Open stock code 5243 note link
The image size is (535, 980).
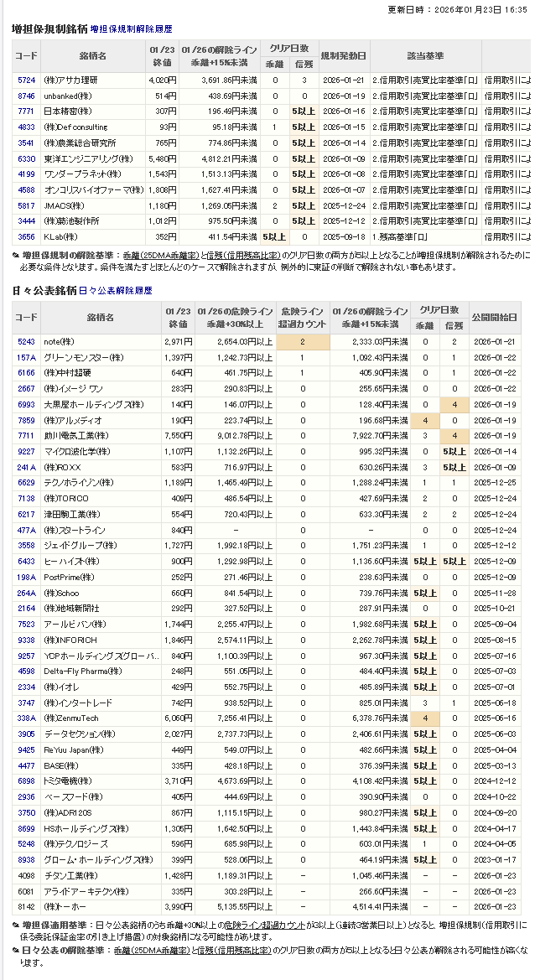click(26, 342)
